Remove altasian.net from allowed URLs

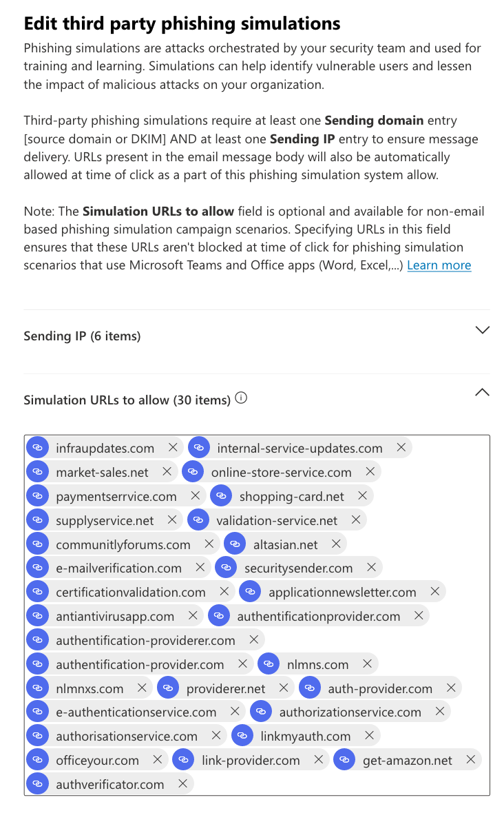coord(336,544)
